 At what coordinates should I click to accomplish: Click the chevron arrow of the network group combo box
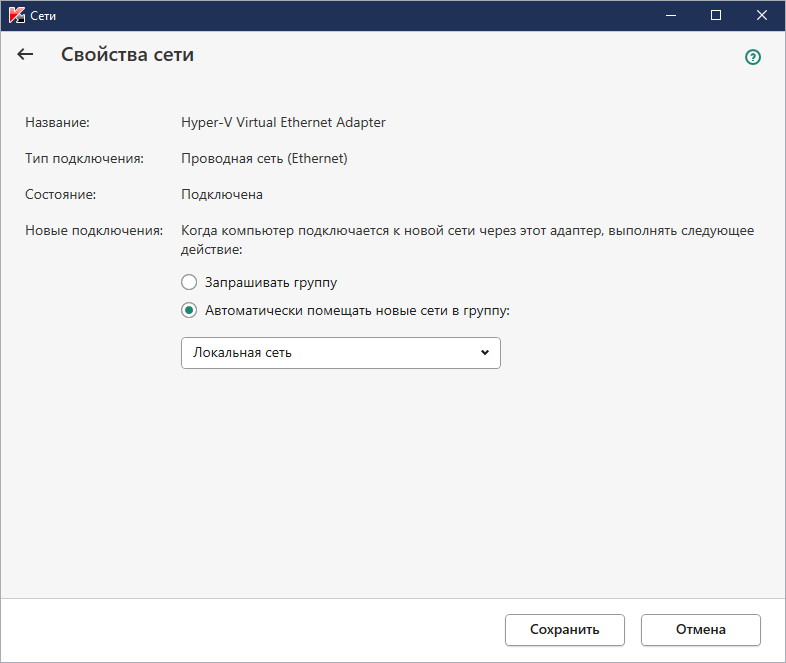pyautogui.click(x=485, y=353)
